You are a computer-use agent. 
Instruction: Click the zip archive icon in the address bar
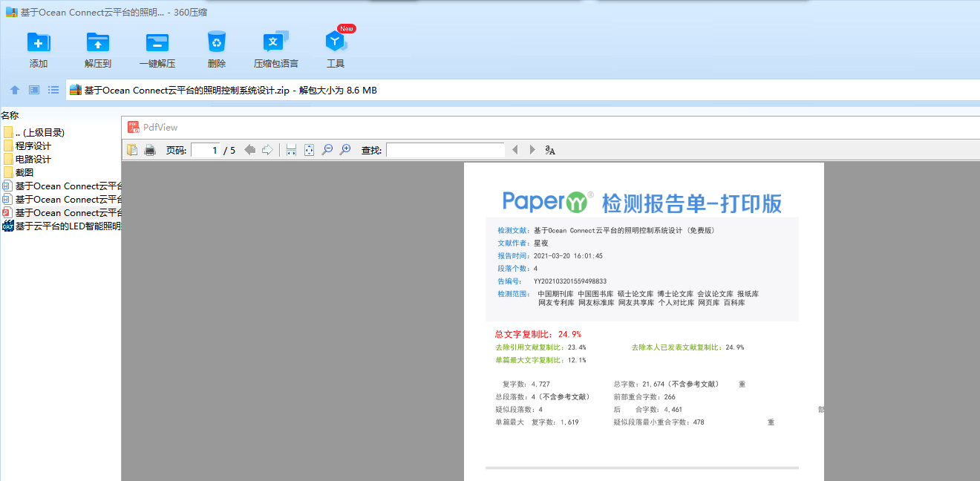click(75, 90)
